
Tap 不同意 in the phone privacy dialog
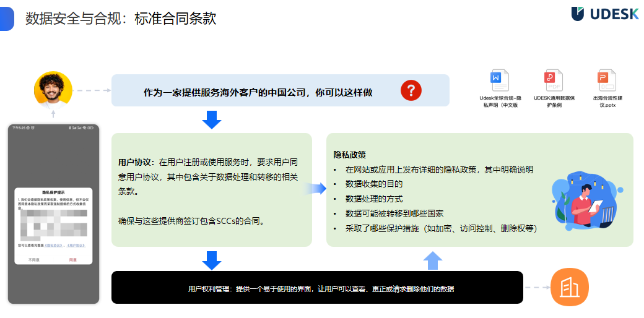tap(35, 259)
